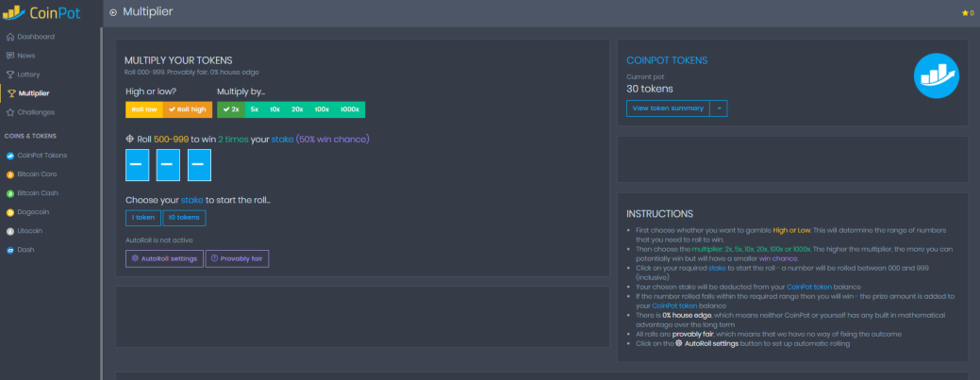
Task: Stake 10 tokens to roll
Action: tap(184, 218)
